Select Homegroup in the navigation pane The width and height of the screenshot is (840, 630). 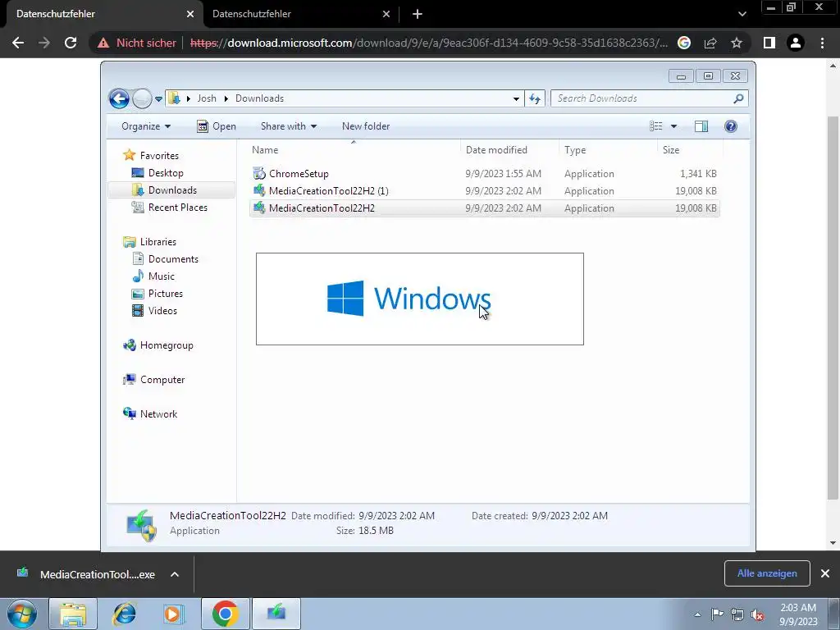[x=167, y=345]
